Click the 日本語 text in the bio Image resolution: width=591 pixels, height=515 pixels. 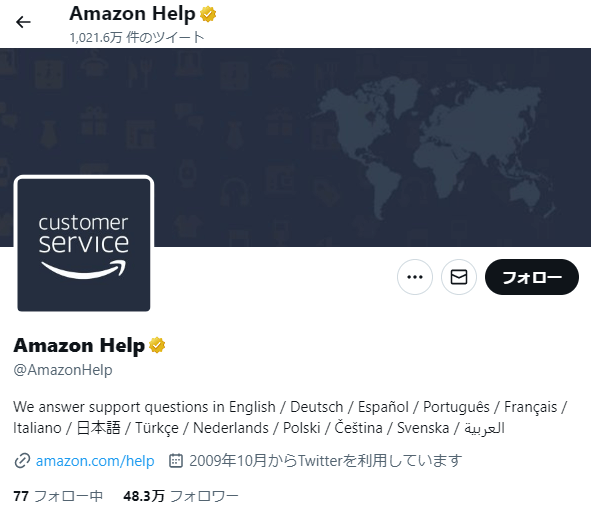pos(98,428)
